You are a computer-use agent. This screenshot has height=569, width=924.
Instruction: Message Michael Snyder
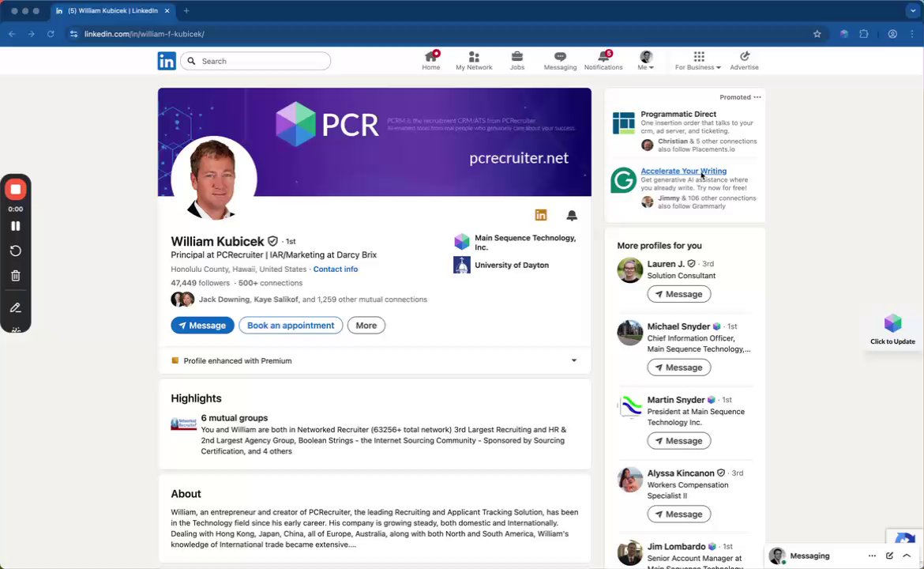pyautogui.click(x=679, y=367)
